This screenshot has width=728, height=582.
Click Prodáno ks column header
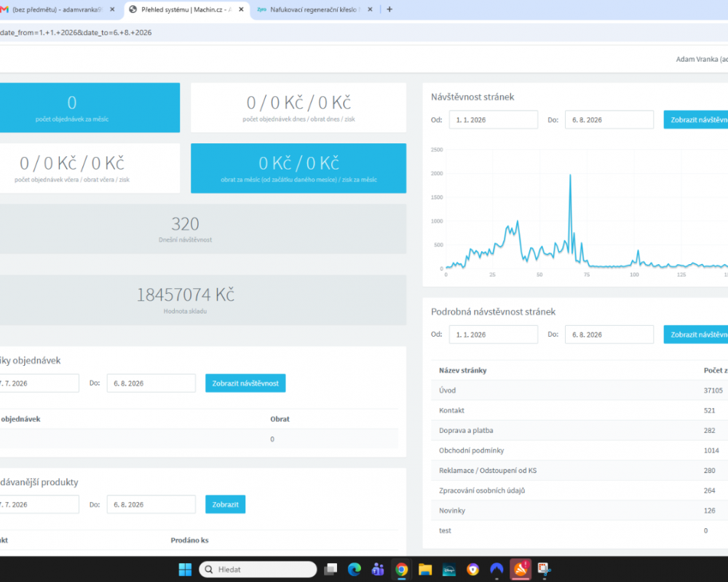(189, 541)
